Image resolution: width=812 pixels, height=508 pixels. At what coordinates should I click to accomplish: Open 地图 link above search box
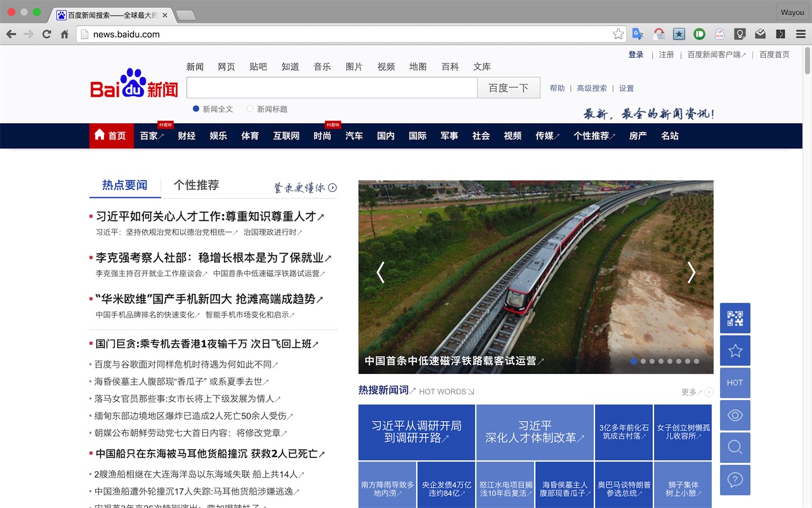417,67
